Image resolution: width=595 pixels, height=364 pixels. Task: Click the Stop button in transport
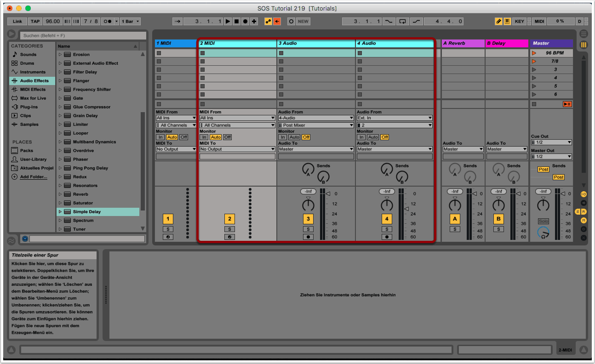237,22
